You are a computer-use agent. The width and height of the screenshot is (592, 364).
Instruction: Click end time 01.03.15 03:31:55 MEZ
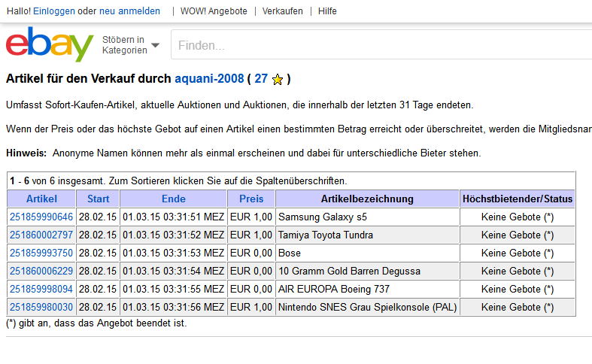(173, 290)
